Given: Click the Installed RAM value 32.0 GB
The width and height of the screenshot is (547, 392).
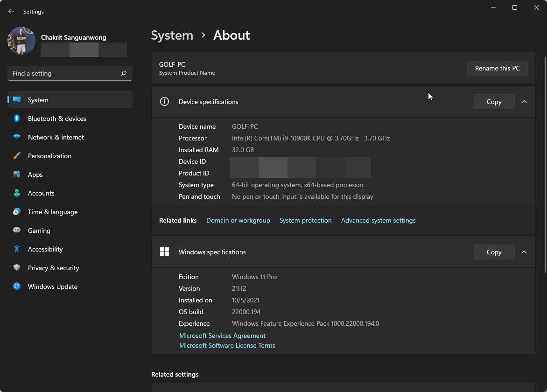Looking at the screenshot, I should [x=243, y=150].
